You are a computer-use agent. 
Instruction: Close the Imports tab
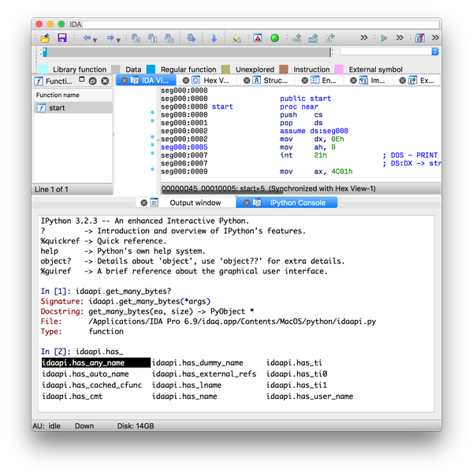[353, 80]
